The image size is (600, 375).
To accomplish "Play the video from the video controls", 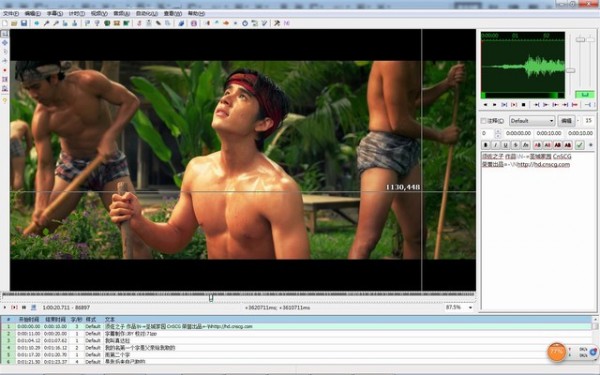I will [5, 307].
